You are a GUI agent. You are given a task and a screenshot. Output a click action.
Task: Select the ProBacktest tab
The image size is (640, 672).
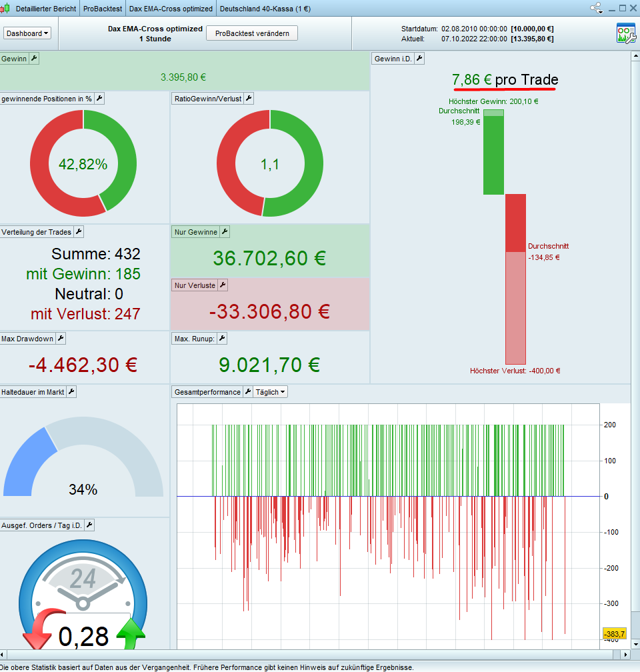(103, 9)
